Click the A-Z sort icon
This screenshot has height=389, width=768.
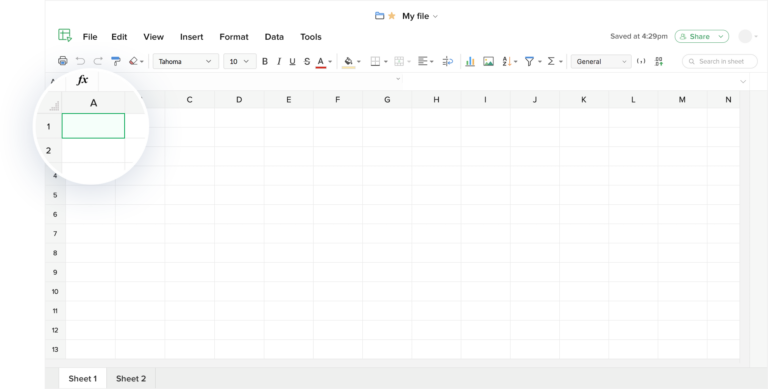tap(507, 61)
